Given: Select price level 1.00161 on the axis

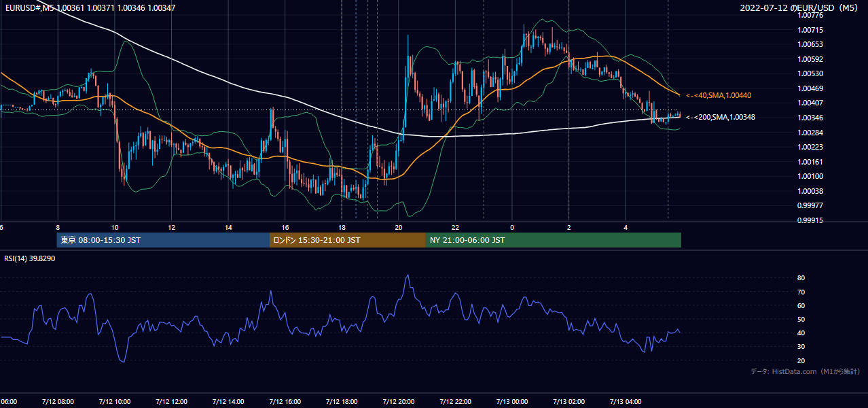Looking at the screenshot, I should 811,162.
